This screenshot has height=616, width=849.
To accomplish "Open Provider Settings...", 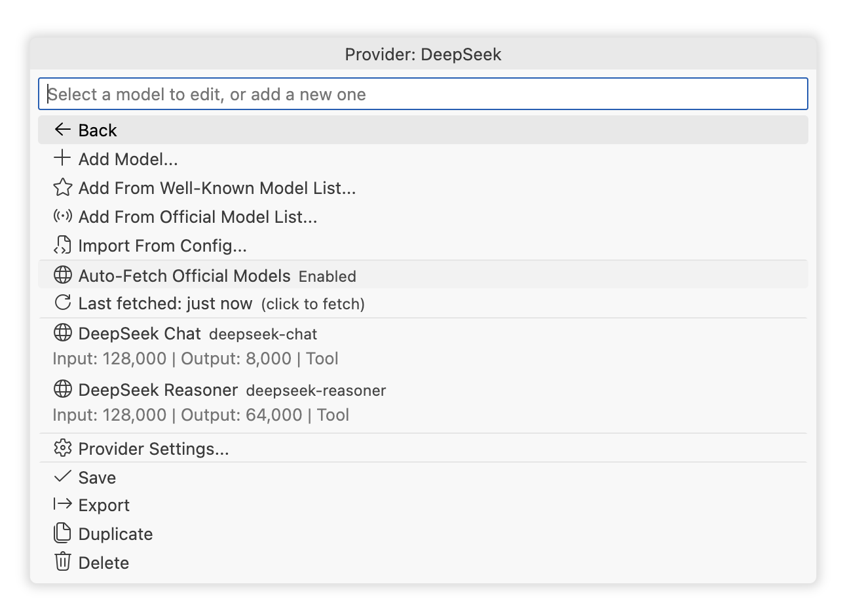I will click(423, 448).
